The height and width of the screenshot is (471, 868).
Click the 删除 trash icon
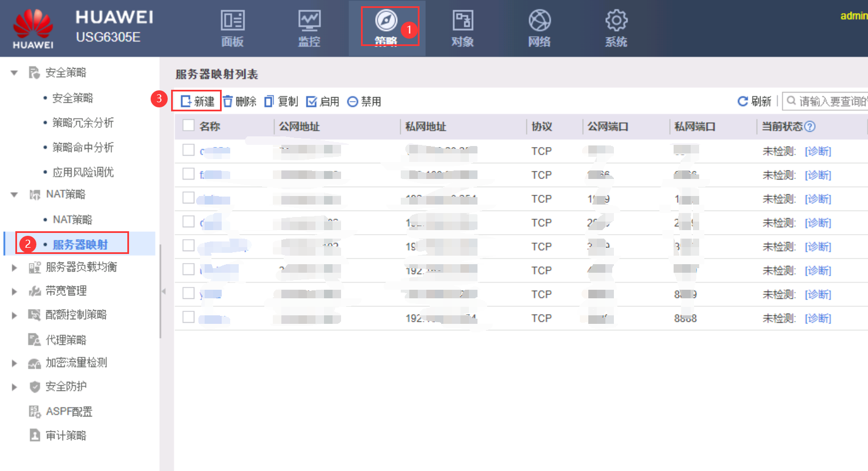click(228, 102)
